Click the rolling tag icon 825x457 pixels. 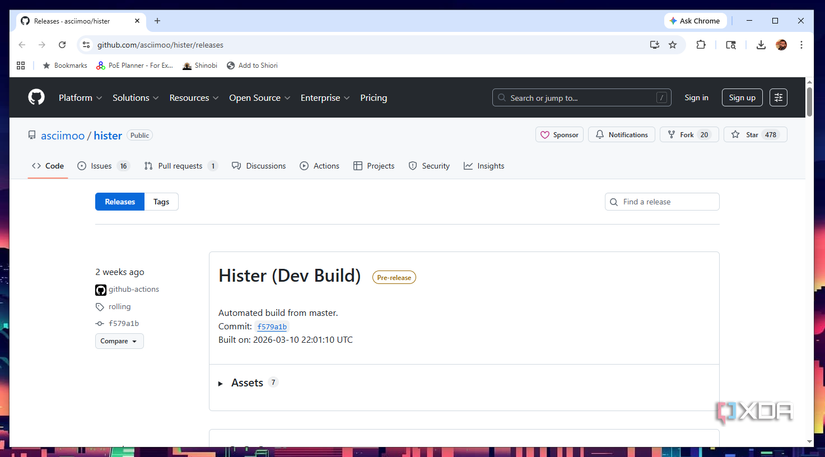point(100,307)
